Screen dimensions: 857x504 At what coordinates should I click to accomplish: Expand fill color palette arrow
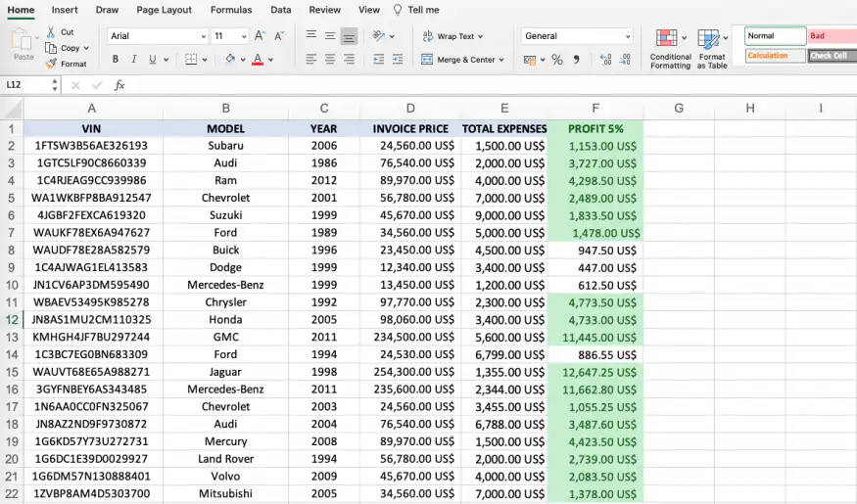(243, 60)
